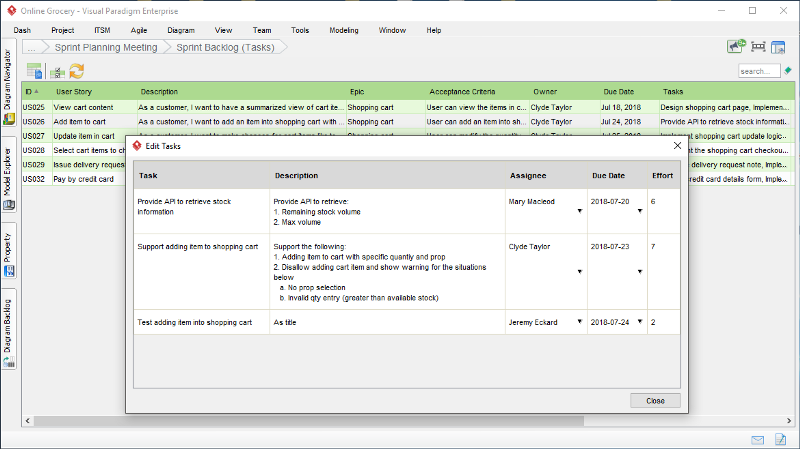Click the document icon in status bar corner
The image size is (800, 449).
point(781,439)
